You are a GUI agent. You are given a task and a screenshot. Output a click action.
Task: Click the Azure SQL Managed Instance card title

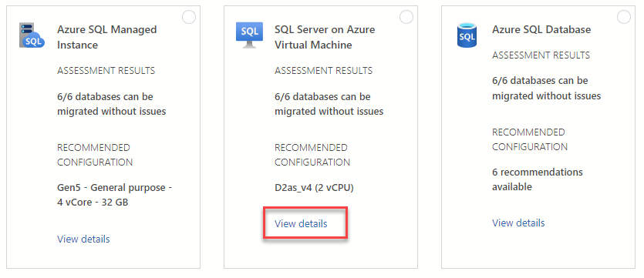tap(107, 37)
